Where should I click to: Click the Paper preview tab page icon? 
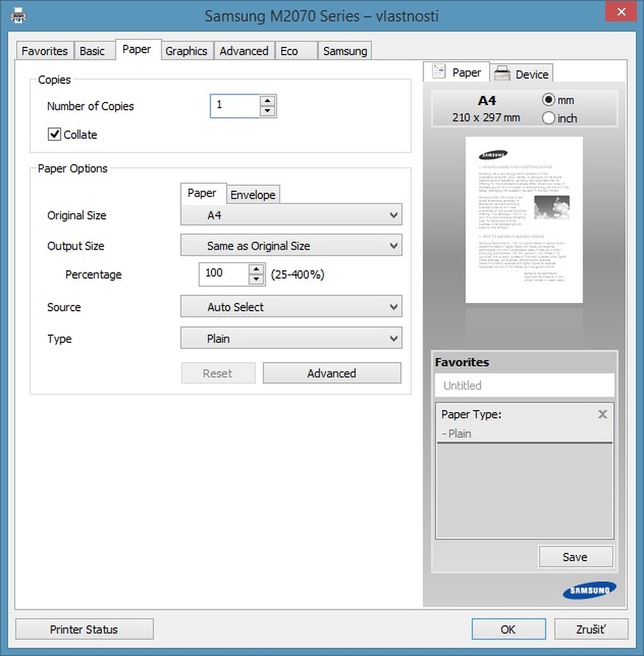click(439, 72)
